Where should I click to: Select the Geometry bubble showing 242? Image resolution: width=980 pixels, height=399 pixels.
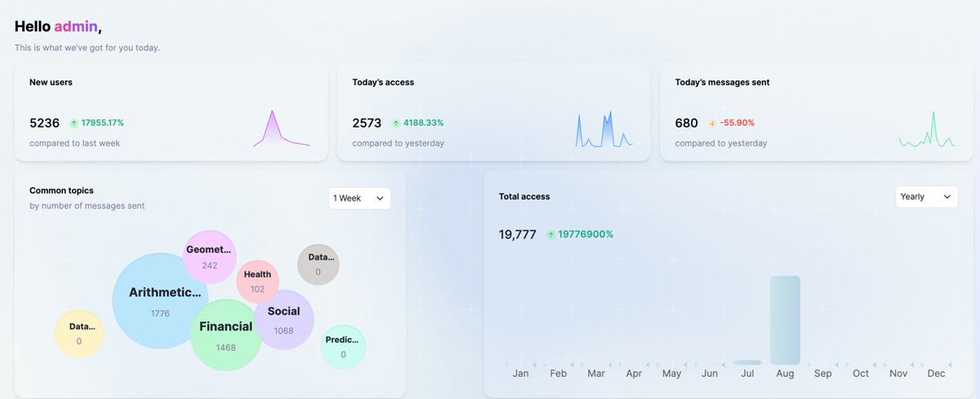(x=210, y=257)
